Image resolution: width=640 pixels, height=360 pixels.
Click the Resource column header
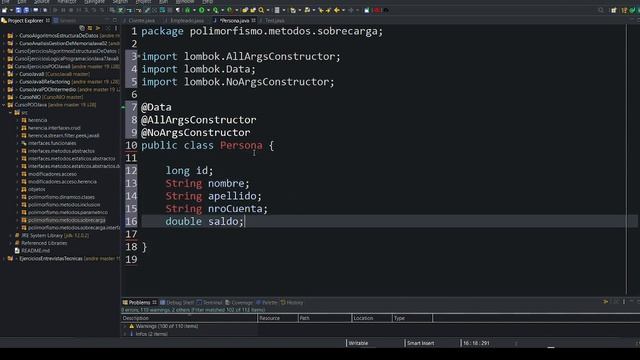[278, 318]
